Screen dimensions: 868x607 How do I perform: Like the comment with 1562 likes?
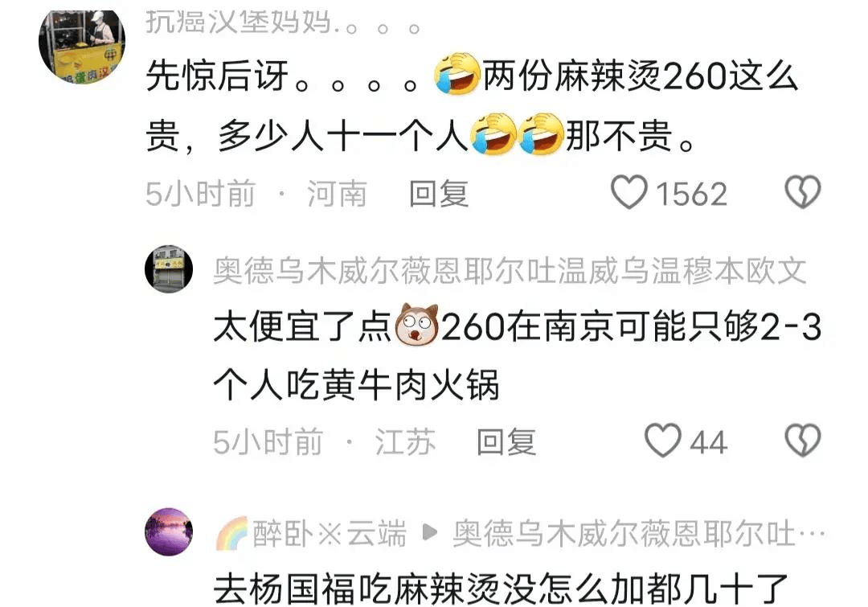628,193
